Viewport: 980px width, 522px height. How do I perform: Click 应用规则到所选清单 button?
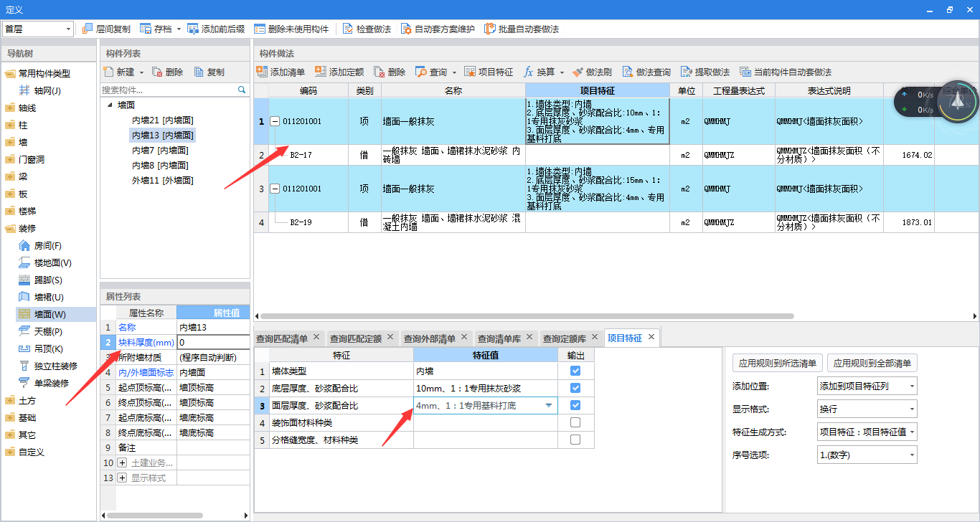click(x=778, y=363)
